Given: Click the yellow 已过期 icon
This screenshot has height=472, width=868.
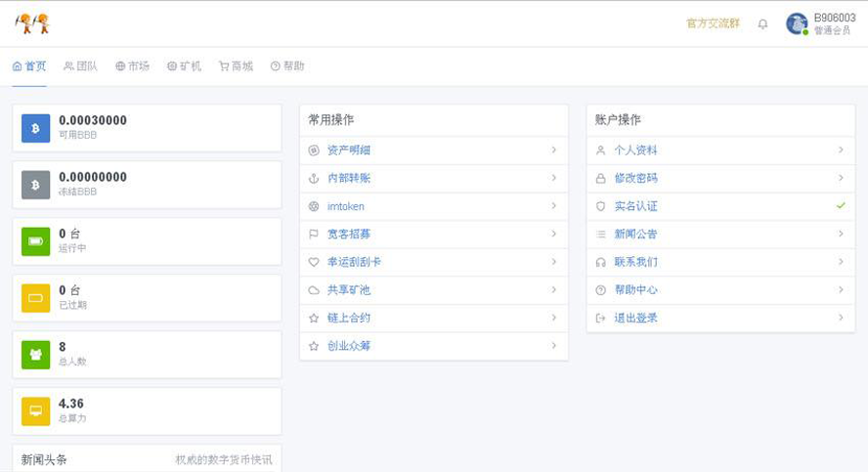Looking at the screenshot, I should click(x=35, y=298).
